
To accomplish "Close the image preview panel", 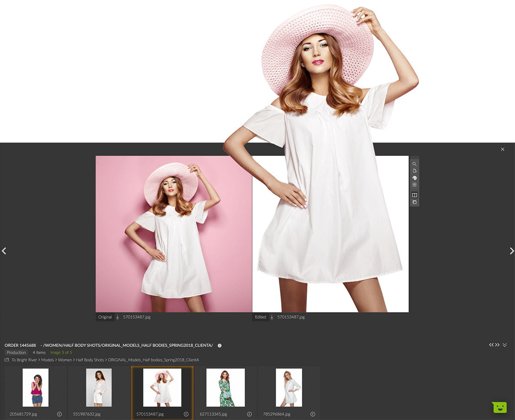I will coord(503,149).
